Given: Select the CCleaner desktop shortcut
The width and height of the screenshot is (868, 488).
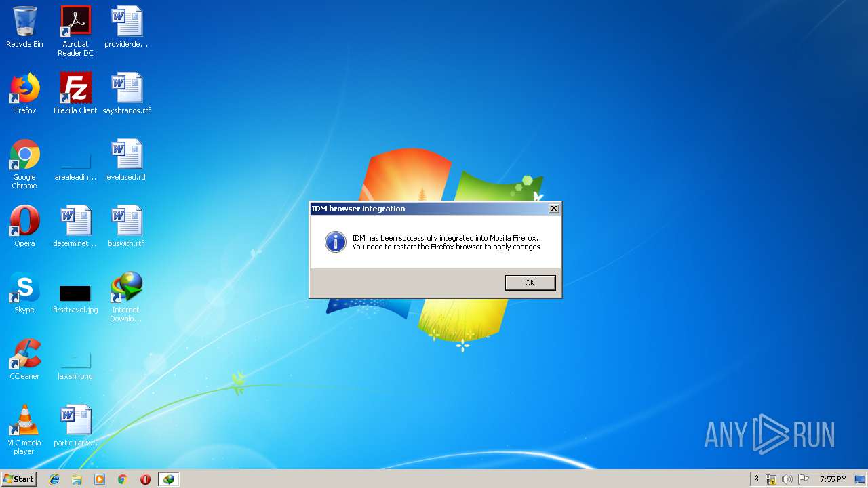Looking at the screenshot, I should coord(24,360).
